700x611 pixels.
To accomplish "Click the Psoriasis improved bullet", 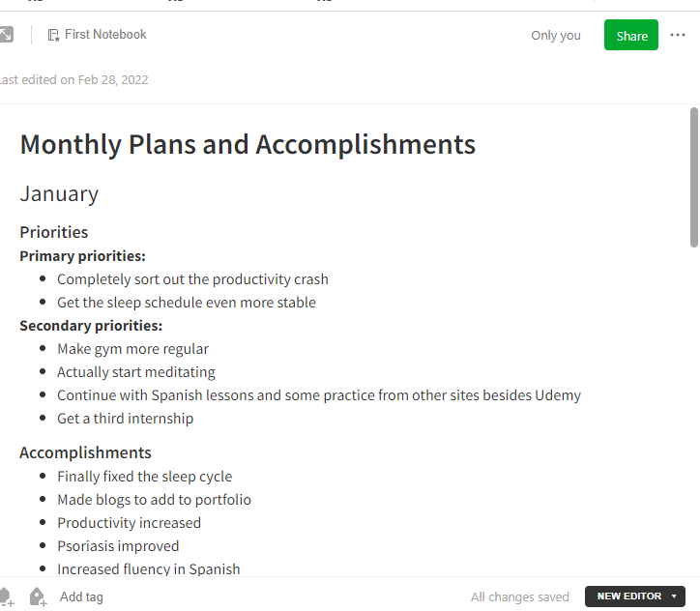I will pyautogui.click(x=118, y=546).
